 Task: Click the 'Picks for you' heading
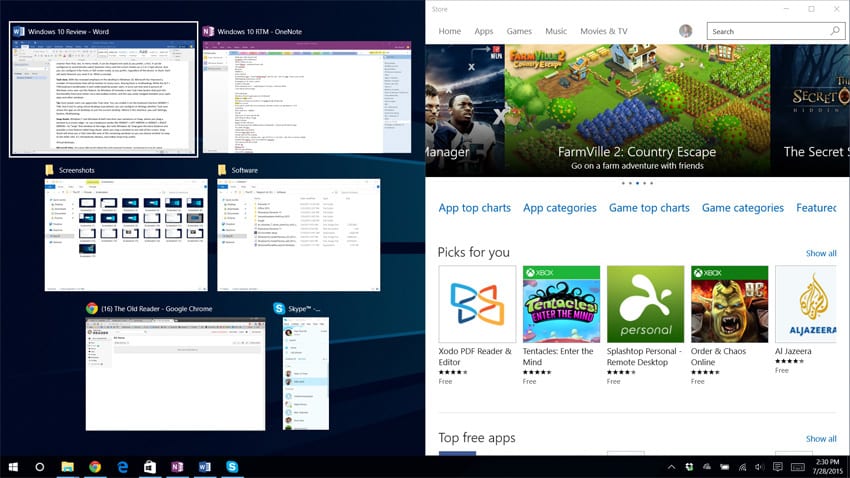[473, 252]
